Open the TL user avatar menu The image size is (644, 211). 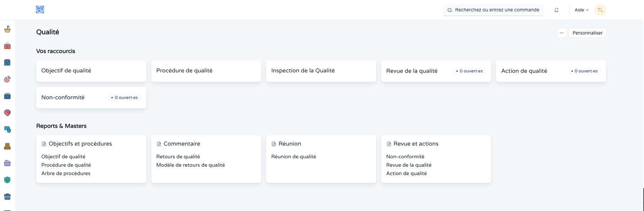[x=600, y=10]
